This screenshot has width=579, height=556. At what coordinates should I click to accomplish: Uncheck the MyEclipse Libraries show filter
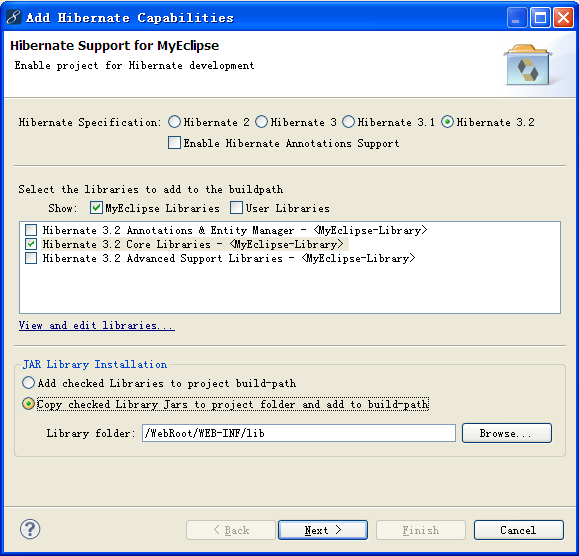pyautogui.click(x=96, y=208)
